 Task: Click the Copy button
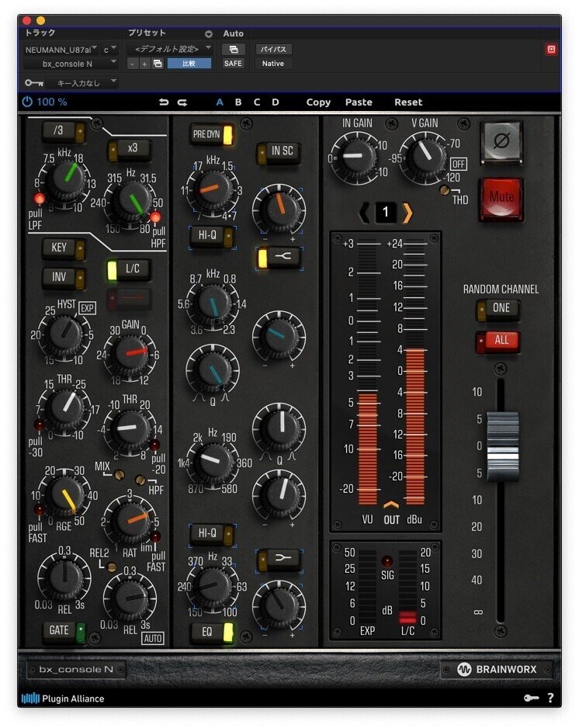318,102
